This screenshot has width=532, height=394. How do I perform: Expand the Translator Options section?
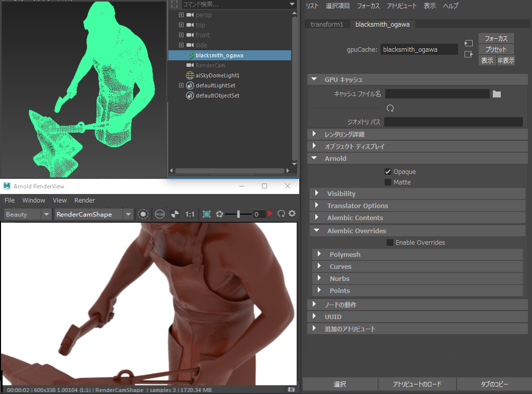click(x=317, y=206)
